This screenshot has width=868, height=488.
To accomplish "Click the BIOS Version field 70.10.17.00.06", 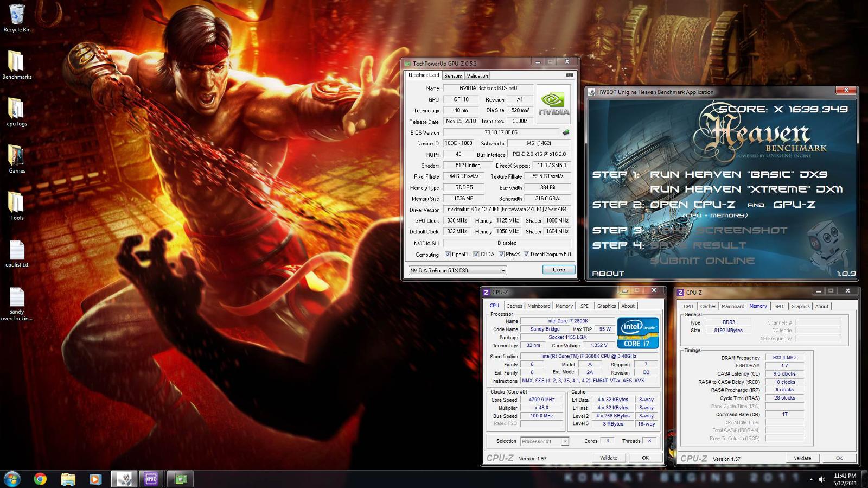I will coord(501,132).
